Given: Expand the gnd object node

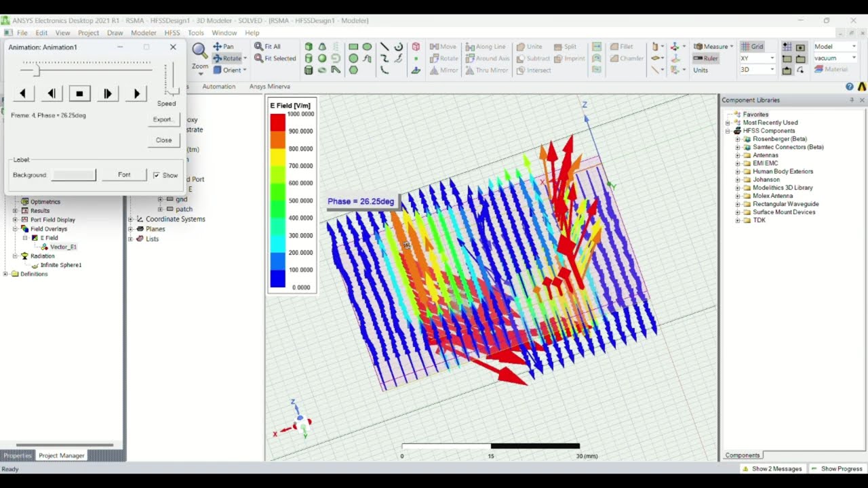Looking at the screenshot, I should coord(161,199).
